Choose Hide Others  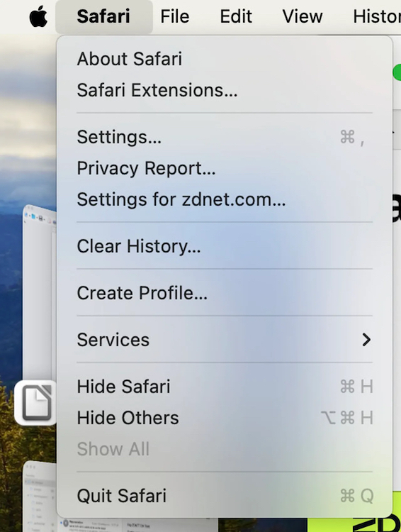(225, 418)
